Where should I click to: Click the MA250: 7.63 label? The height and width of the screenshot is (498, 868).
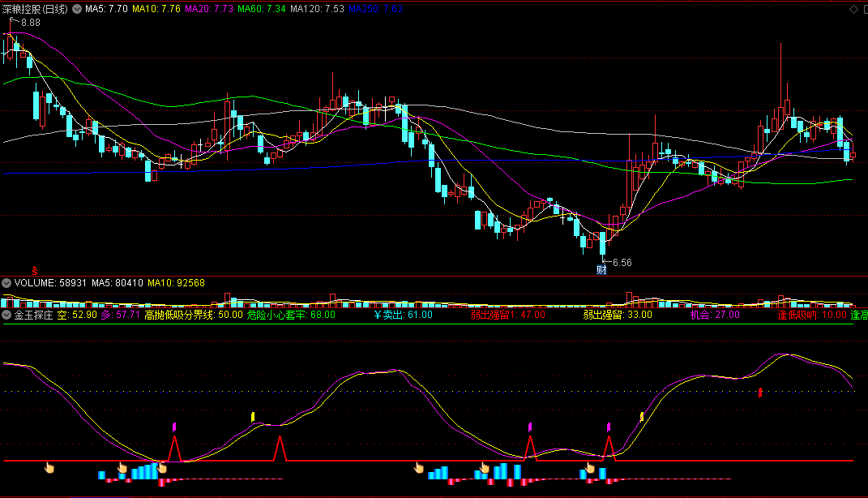click(375, 9)
